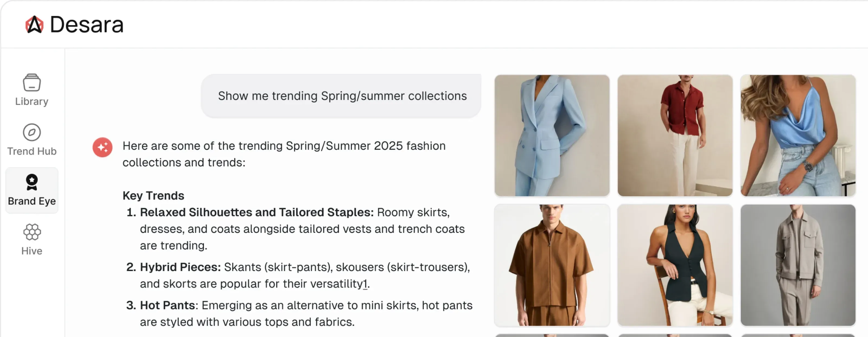This screenshot has height=337, width=868.
Task: Switch to the Trend Hub section
Action: click(32, 151)
